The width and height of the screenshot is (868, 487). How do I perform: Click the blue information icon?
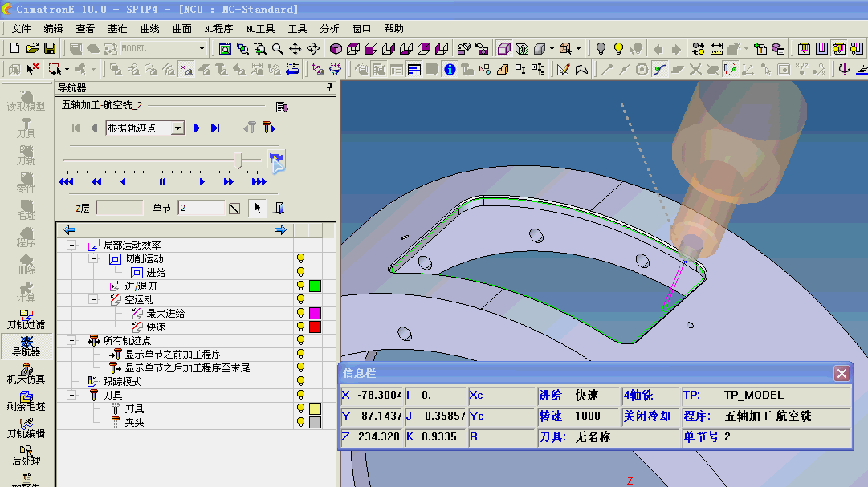(450, 69)
